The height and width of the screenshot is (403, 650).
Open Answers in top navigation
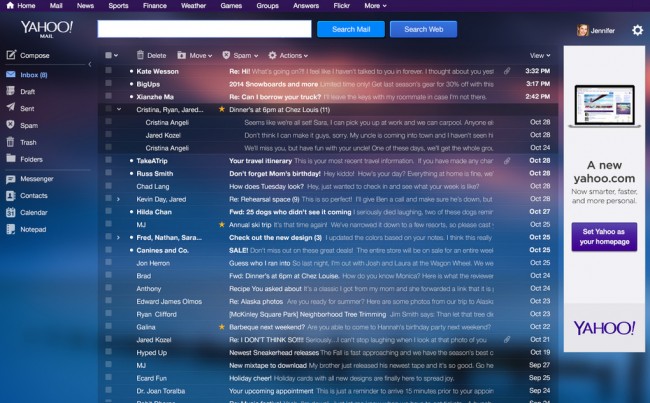pyautogui.click(x=306, y=5)
